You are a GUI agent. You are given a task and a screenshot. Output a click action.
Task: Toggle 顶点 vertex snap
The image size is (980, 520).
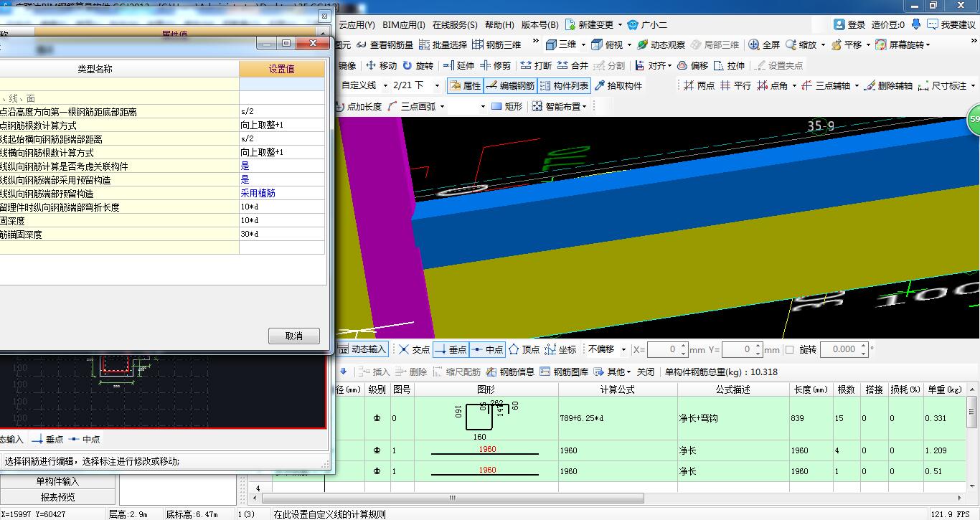tap(524, 349)
